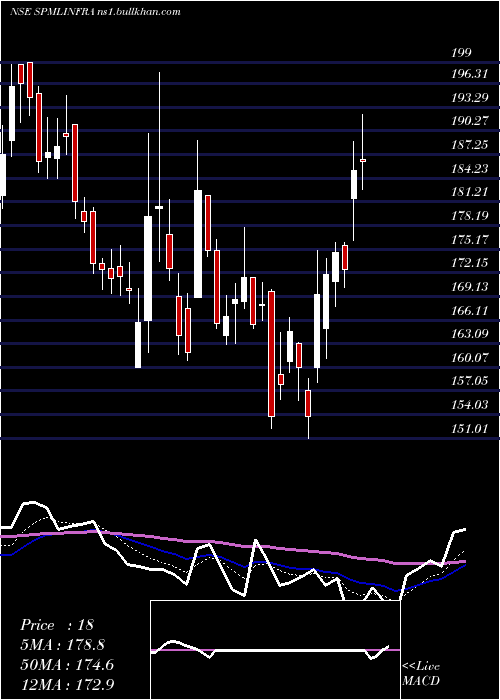
Task: Click the last small red candle near 186
Action: point(363,160)
